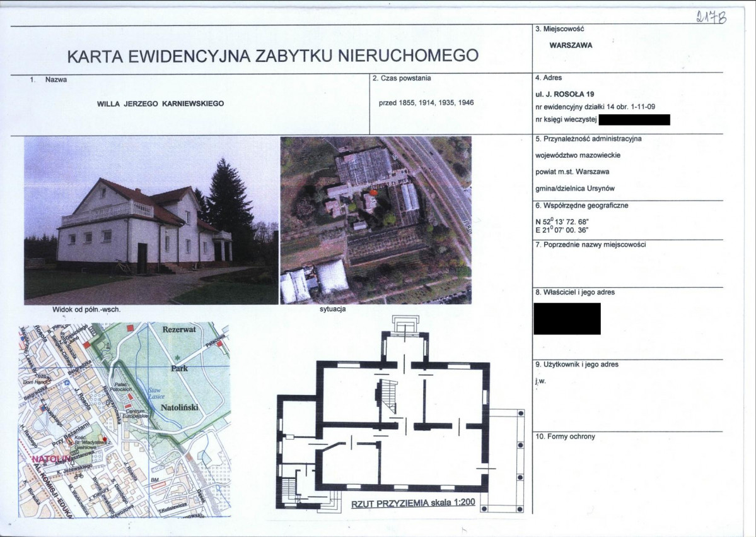The height and width of the screenshot is (537, 756).
Task: Click the staircase symbol in floor plan center
Action: click(388, 397)
